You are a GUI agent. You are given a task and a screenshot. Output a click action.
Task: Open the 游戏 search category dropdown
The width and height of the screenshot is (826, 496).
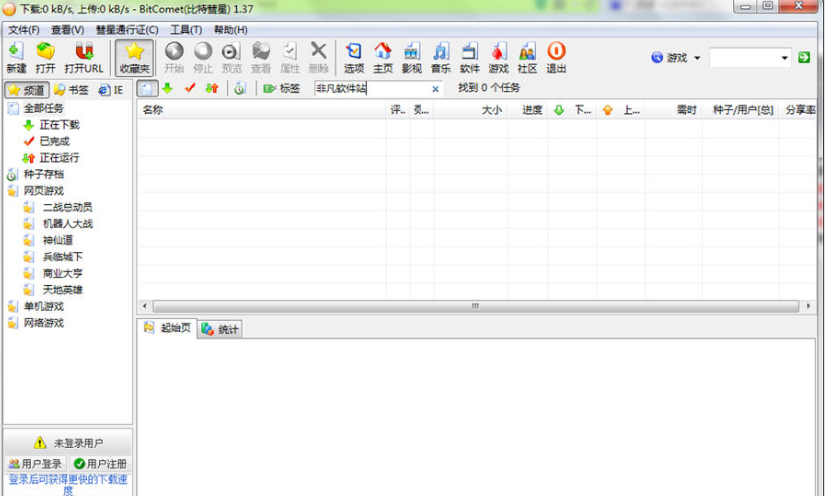coord(676,57)
